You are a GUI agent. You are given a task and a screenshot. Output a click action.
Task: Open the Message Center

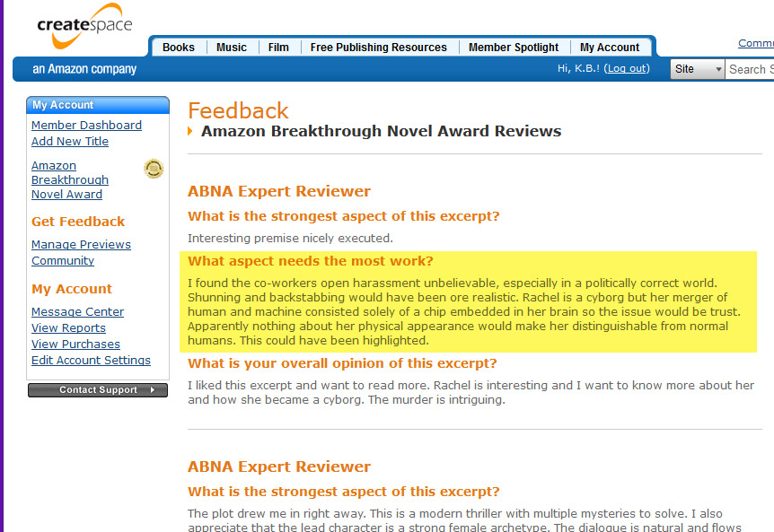tap(77, 312)
